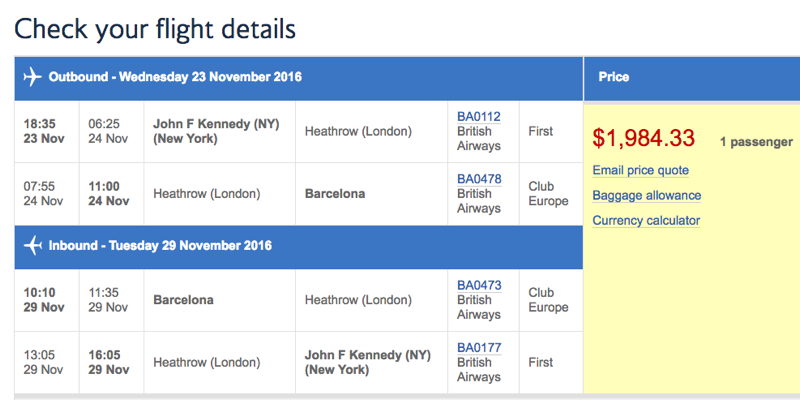Click the Price panel header
The width and height of the screenshot is (800, 400).
[x=692, y=79]
